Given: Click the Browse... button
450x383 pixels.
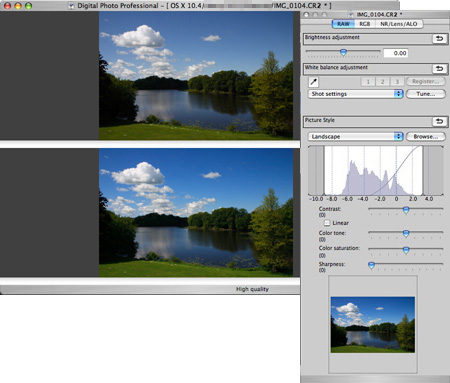Looking at the screenshot, I should [426, 137].
